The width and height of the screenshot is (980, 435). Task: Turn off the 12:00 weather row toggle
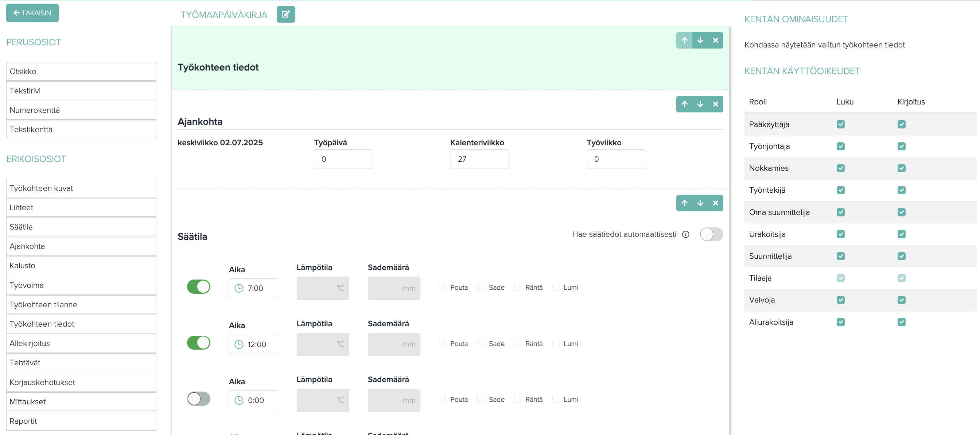(x=199, y=342)
